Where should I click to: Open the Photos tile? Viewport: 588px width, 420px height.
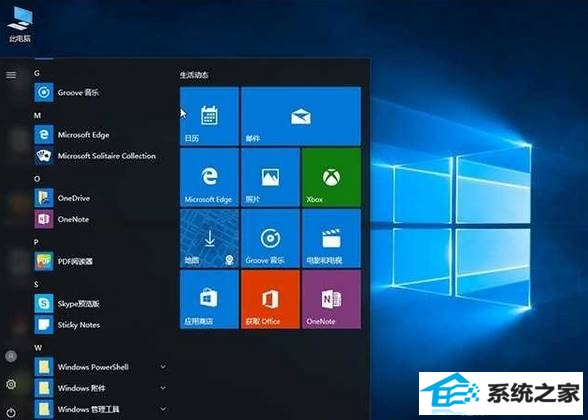tap(270, 177)
